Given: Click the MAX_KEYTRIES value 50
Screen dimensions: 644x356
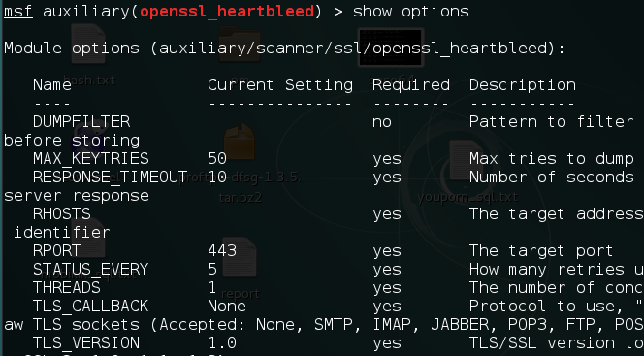Looking at the screenshot, I should pyautogui.click(x=217, y=158).
